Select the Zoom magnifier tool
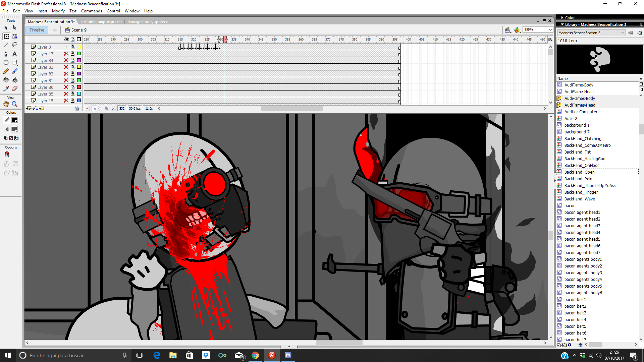 click(x=14, y=104)
